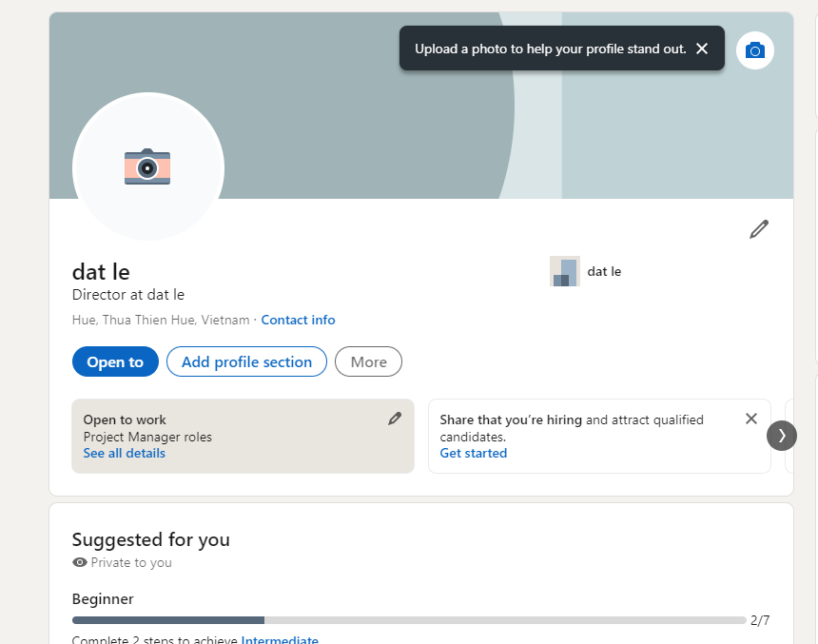Click See all details link
Screen dimensions: 818x644
tap(125, 454)
